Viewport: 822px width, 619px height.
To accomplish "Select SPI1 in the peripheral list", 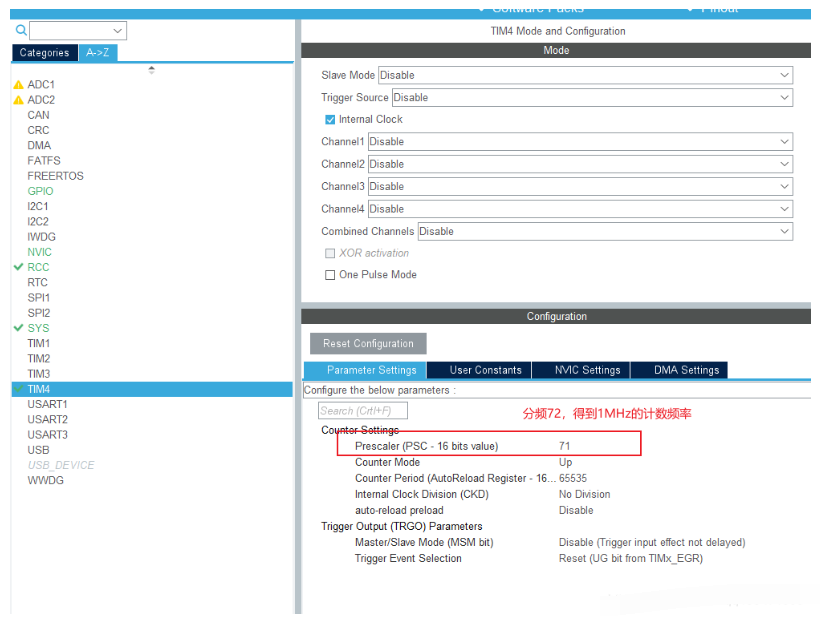I will 39,298.
